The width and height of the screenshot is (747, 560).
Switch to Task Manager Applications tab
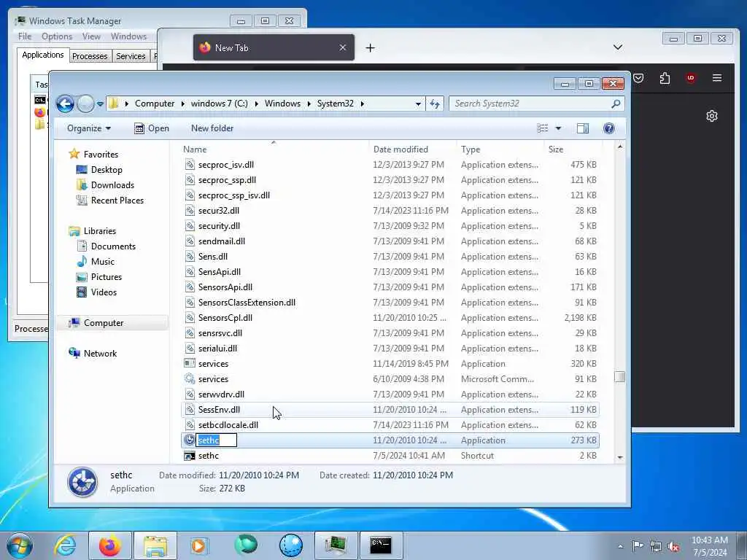[x=43, y=55]
